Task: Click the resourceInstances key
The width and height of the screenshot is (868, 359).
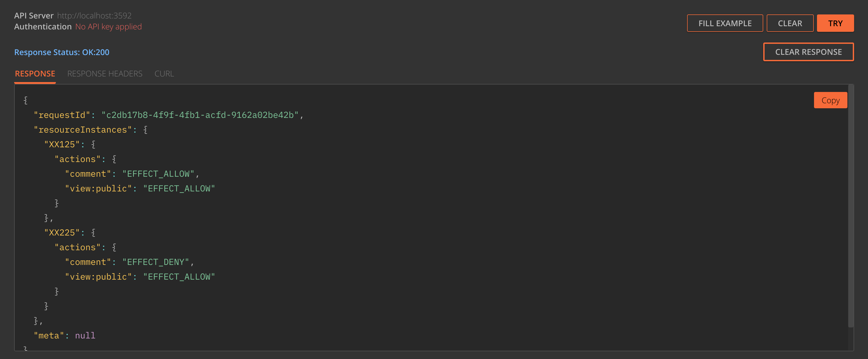Action: click(x=83, y=130)
